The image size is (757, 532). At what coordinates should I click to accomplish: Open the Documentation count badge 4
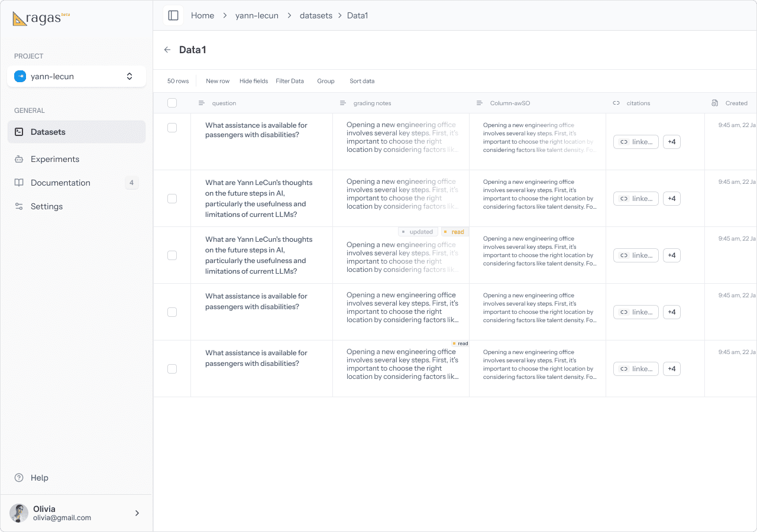coord(132,183)
